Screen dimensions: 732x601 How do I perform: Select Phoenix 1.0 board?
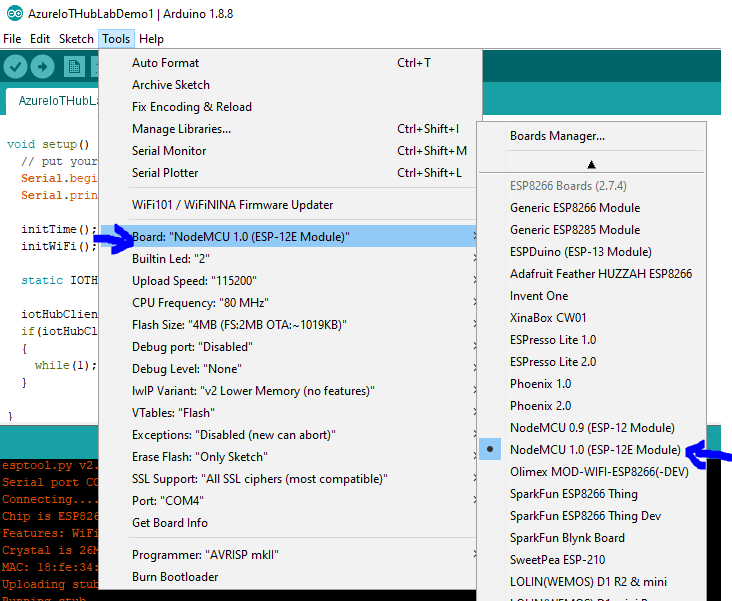point(591,383)
